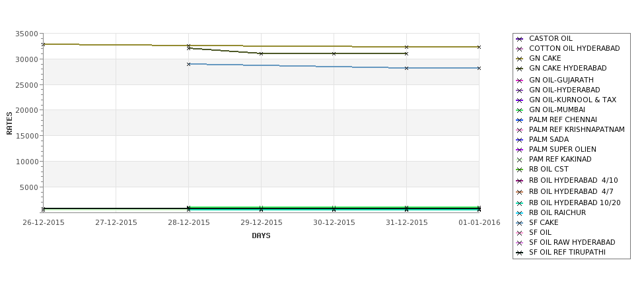The image size is (644, 283).
Task: Select the PALM REF KRISHNAPATNAM legend label
Action: coord(577,129)
